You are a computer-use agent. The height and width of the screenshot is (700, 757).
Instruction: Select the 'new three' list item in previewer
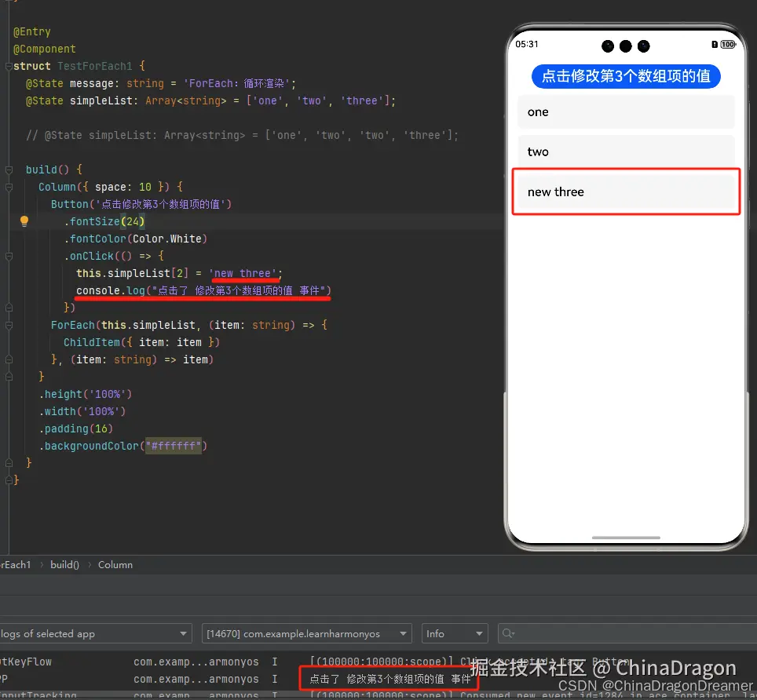pyautogui.click(x=626, y=192)
